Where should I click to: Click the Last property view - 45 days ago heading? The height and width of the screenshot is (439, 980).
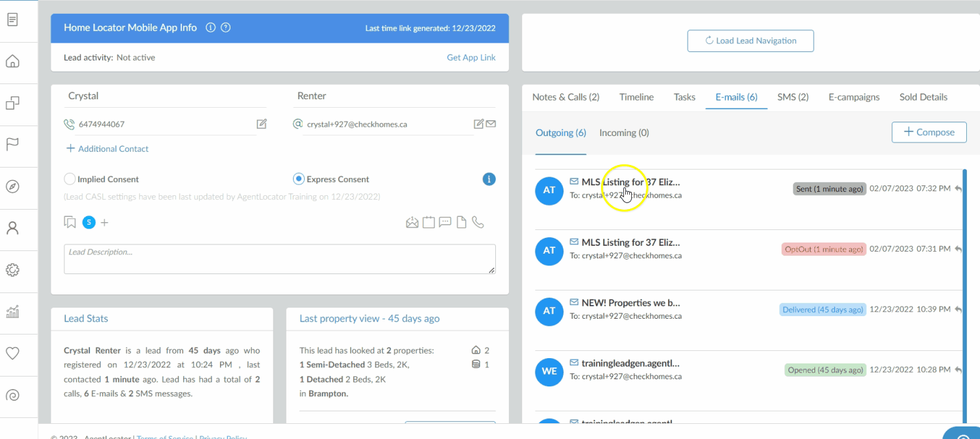click(x=370, y=319)
